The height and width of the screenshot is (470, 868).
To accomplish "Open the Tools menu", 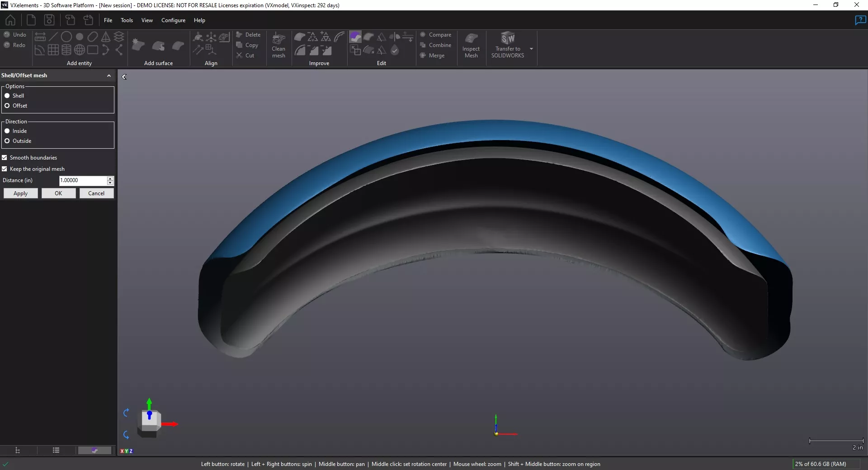I will 127,20.
